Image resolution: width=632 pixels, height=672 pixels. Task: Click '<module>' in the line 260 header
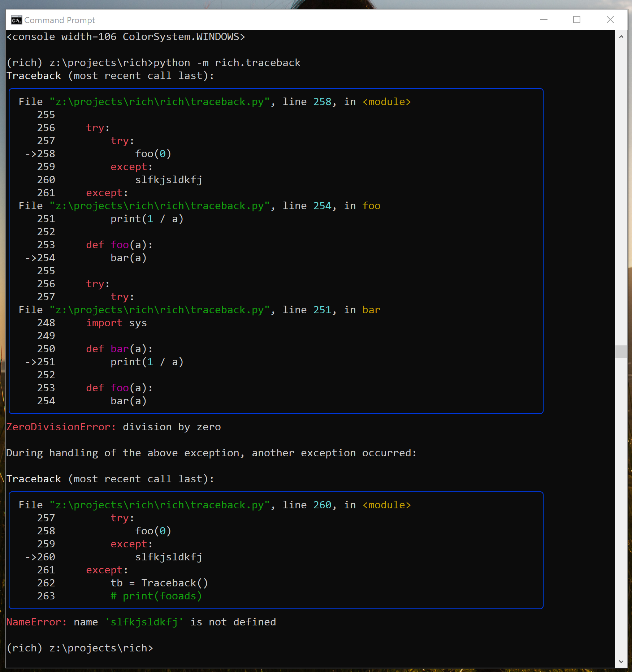387,505
